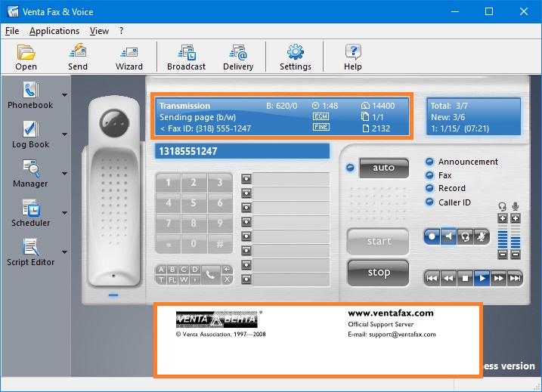Image resolution: width=542 pixels, height=392 pixels.
Task: Click the X clear key on keypad
Action: pyautogui.click(x=227, y=279)
